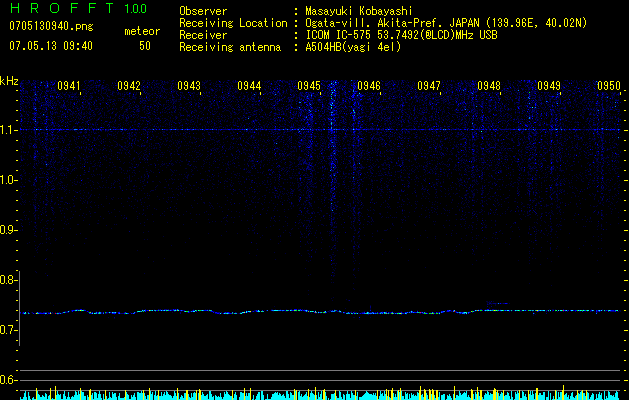629x400 pixels.
Task: Click the 'Receiving Location' label
Action: [233, 23]
